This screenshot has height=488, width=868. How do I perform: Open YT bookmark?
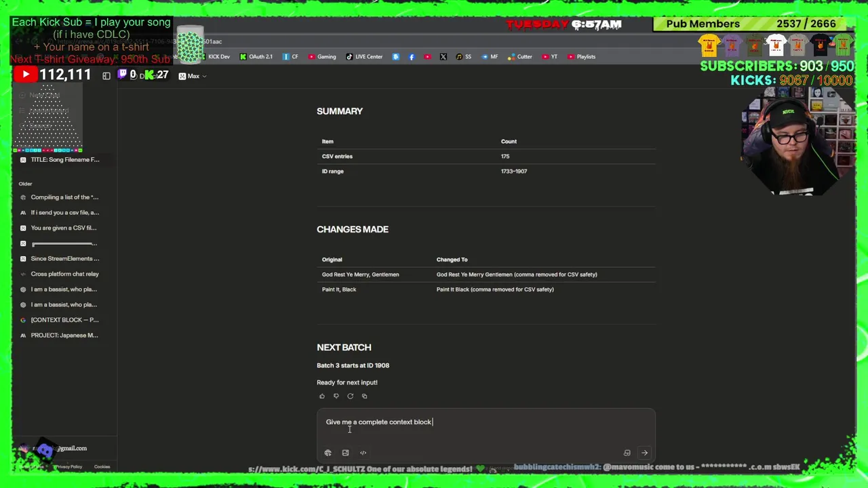click(x=550, y=57)
